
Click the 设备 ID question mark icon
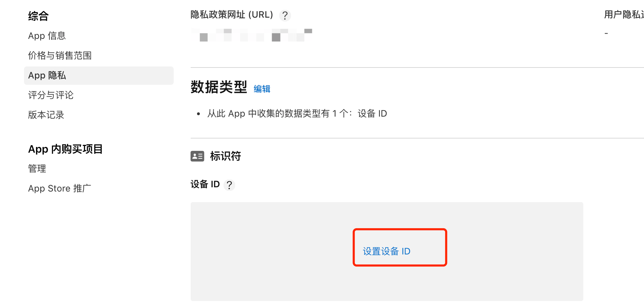point(230,185)
